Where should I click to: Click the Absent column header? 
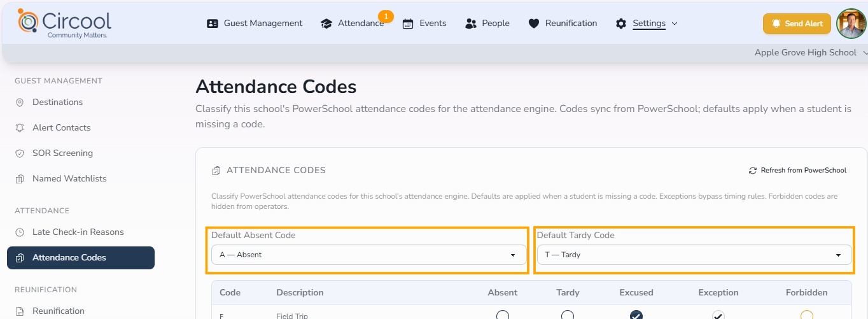click(503, 293)
